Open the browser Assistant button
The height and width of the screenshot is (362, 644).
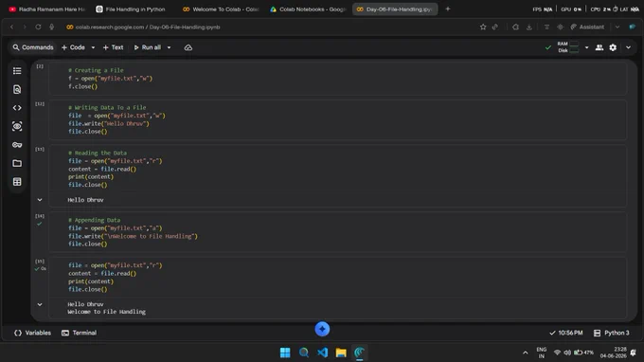click(x=587, y=27)
